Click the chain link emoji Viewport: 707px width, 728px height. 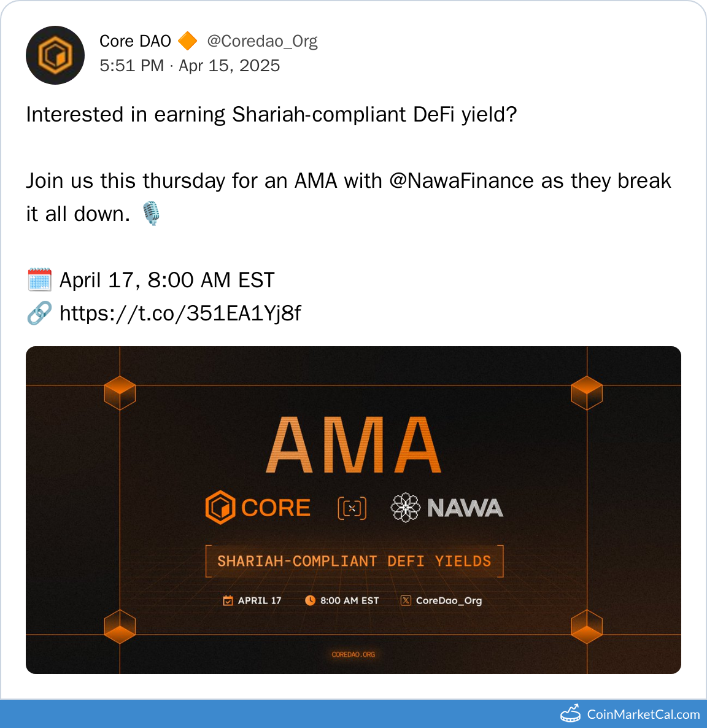click(39, 313)
